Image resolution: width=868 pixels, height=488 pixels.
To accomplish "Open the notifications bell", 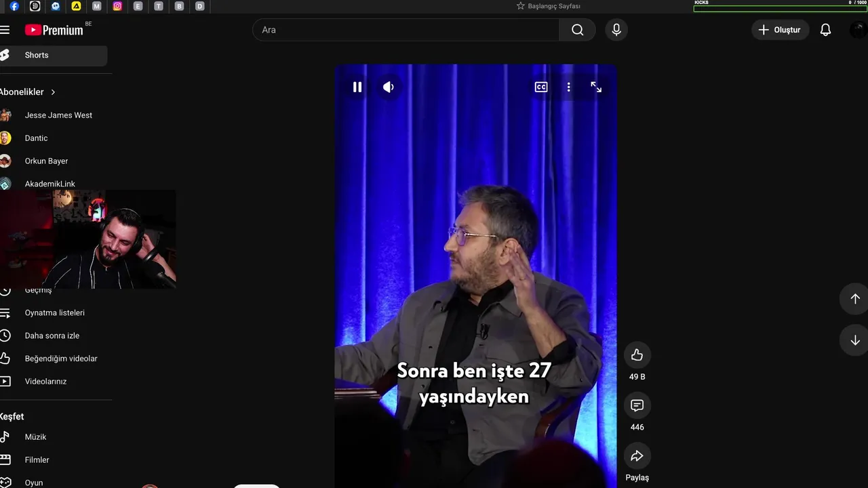I will pyautogui.click(x=825, y=30).
